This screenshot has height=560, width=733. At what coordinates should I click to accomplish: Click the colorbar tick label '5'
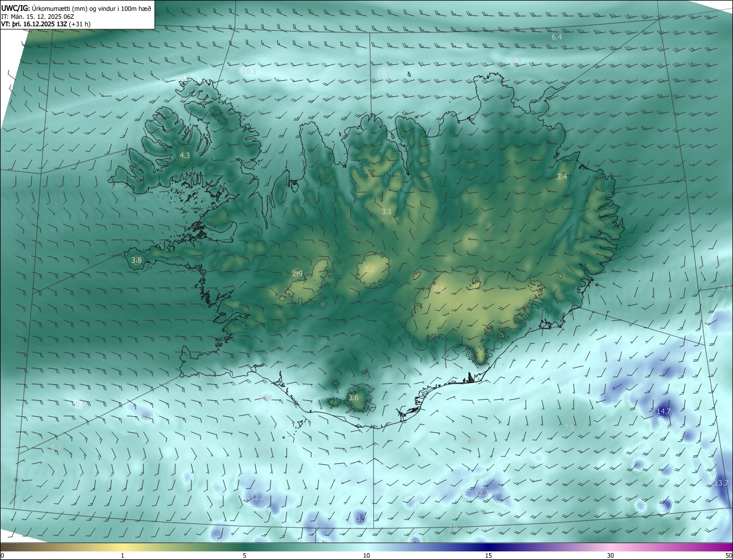pos(245,555)
